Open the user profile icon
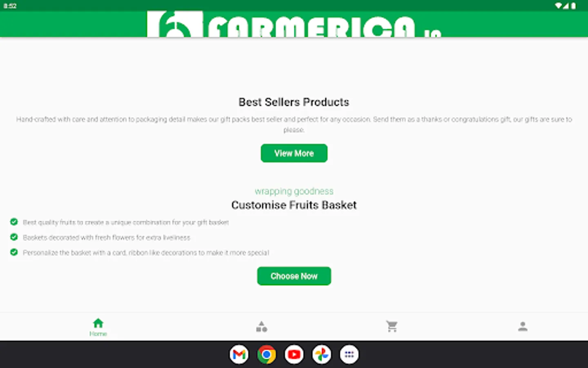This screenshot has width=588, height=368. [x=523, y=326]
